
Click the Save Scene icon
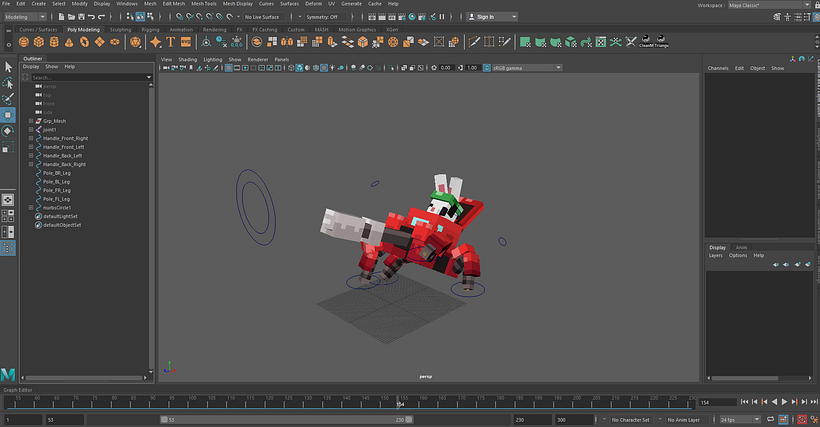[81, 17]
